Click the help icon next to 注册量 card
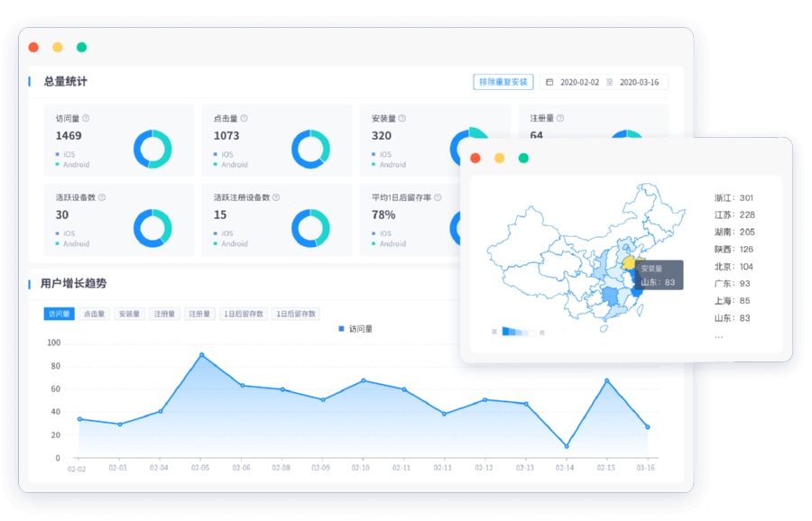The height and width of the screenshot is (521, 812). pos(560,118)
